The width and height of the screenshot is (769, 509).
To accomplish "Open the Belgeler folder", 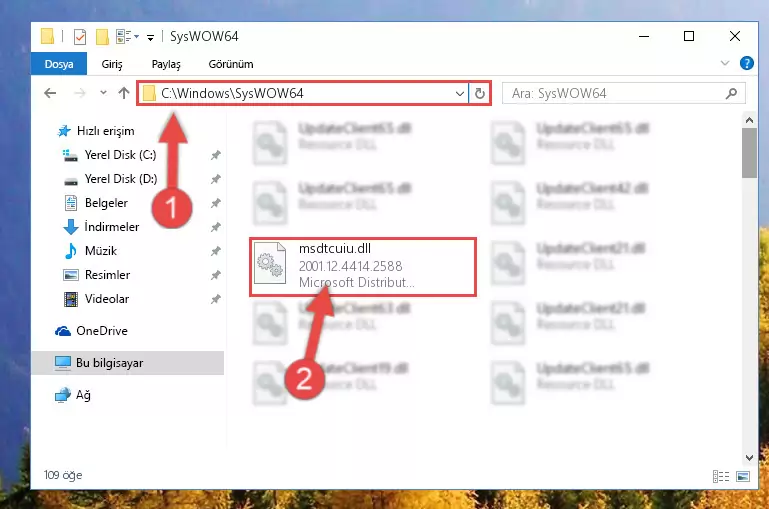I will tap(96, 203).
